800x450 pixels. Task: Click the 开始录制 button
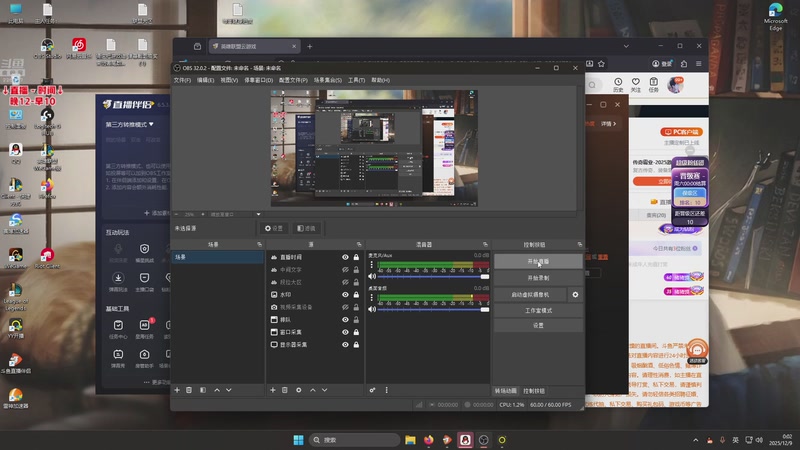537,278
